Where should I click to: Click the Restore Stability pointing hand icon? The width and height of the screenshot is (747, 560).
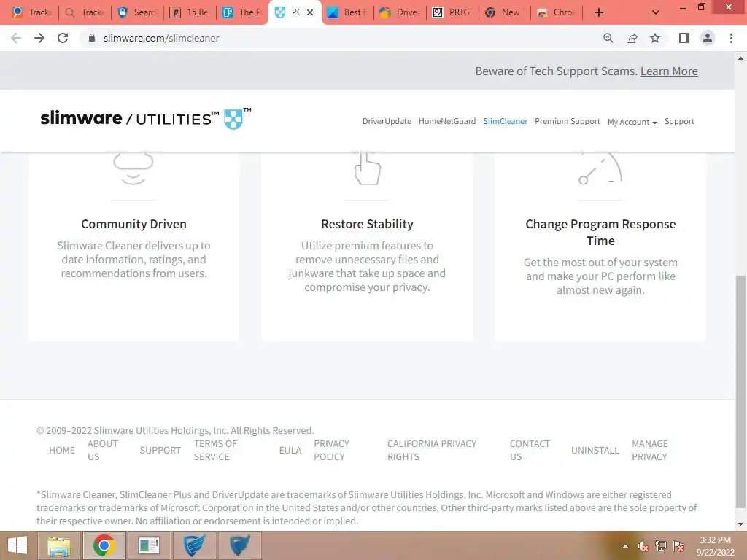(x=368, y=168)
